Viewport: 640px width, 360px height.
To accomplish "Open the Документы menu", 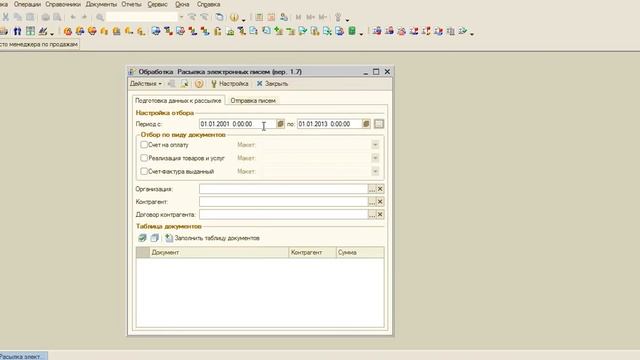I will pyautogui.click(x=101, y=4).
